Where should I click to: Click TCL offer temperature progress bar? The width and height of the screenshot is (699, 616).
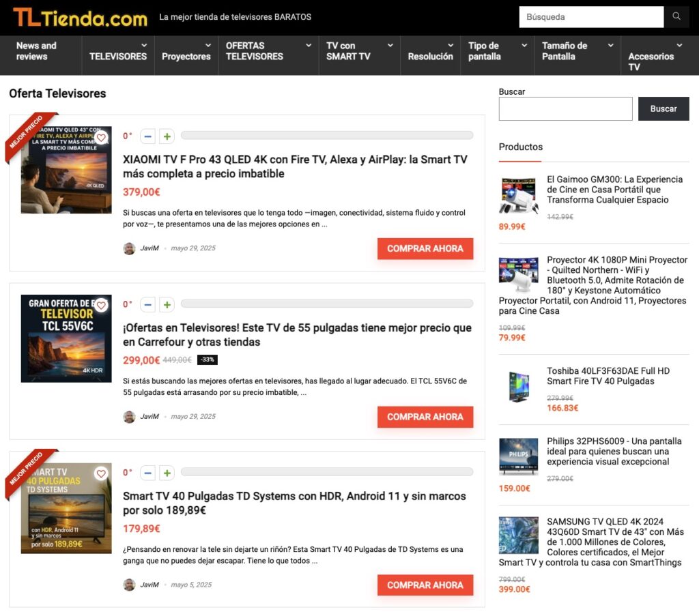327,304
